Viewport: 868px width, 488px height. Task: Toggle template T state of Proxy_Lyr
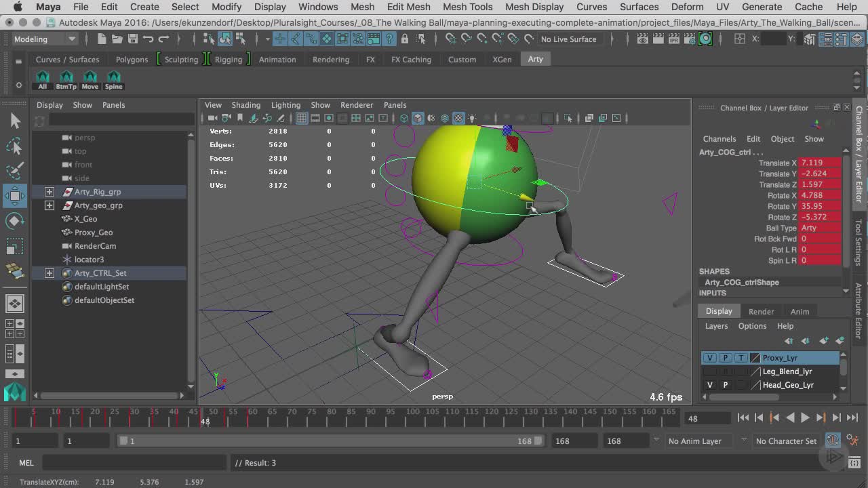coord(741,358)
